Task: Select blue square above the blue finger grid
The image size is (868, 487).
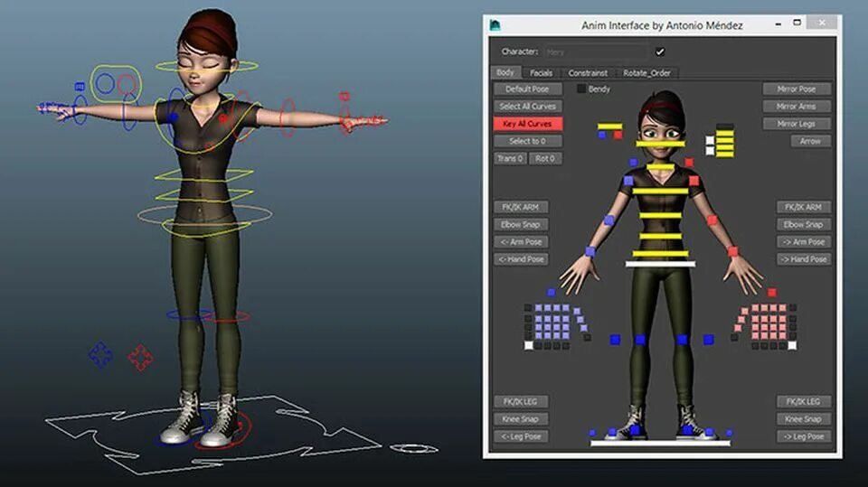Action: (551, 292)
